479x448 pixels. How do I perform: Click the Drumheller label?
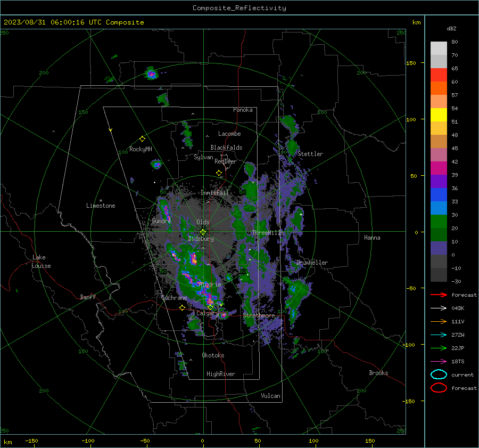[312, 263]
